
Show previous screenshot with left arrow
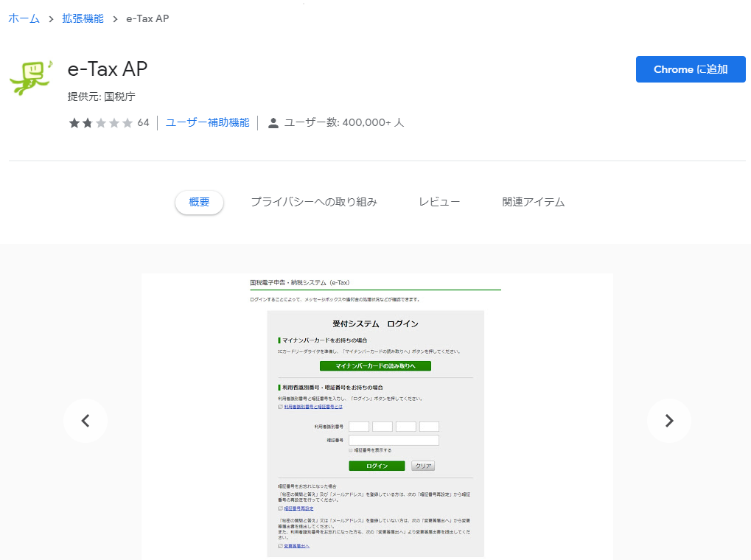click(85, 421)
